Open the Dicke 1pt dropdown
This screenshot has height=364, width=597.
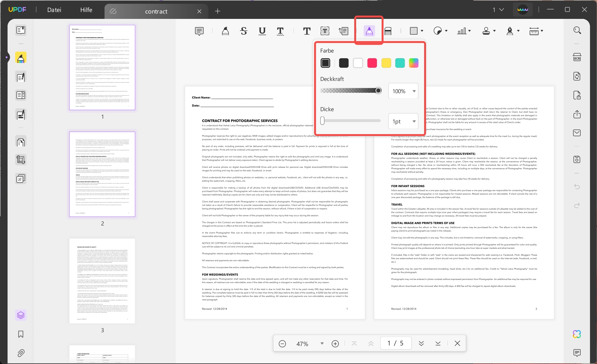[x=403, y=121]
